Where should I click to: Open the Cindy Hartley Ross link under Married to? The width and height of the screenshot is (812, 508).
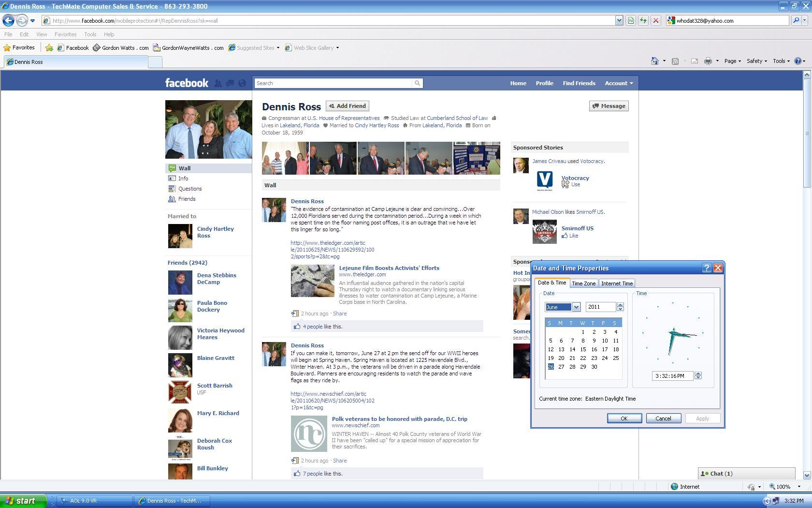pyautogui.click(x=215, y=232)
